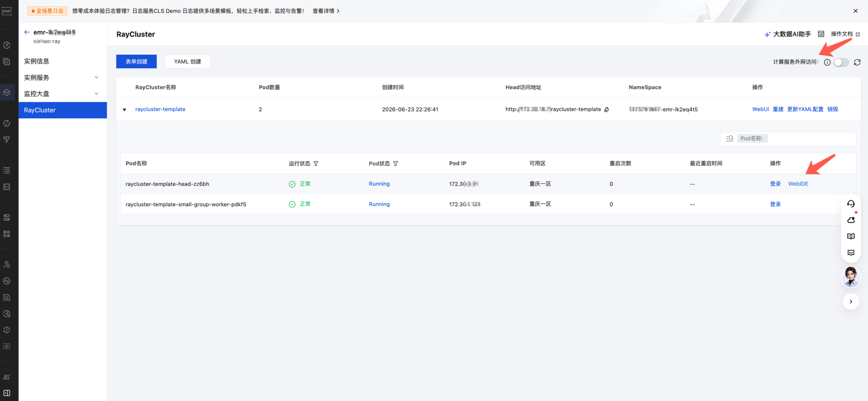Click 查看详情 in the banner

tap(326, 11)
